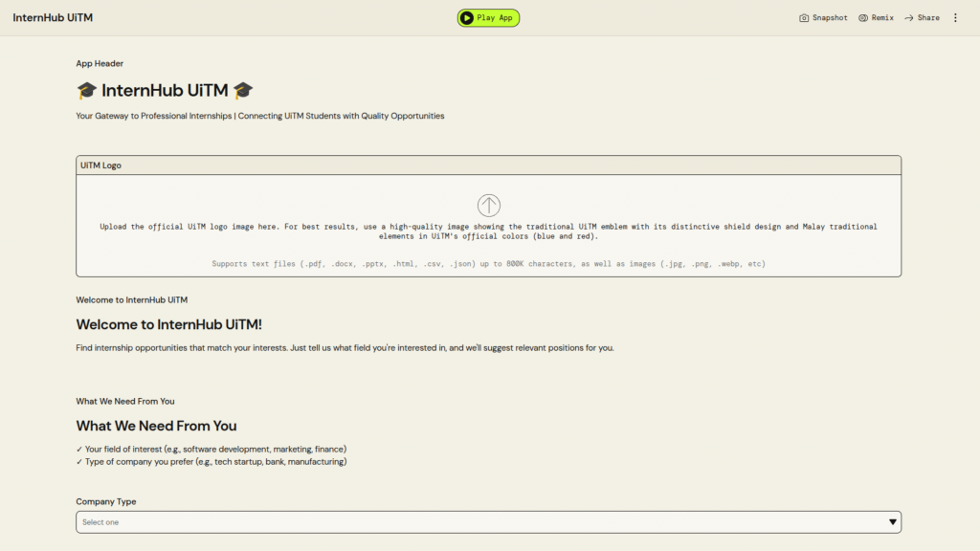Click the 'Select one' placeholder text

click(x=100, y=522)
